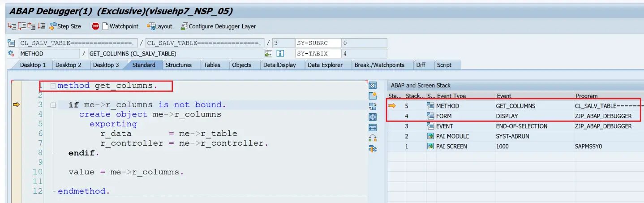
Task: Click the tool settings wrench icon
Action: pos(373,149)
